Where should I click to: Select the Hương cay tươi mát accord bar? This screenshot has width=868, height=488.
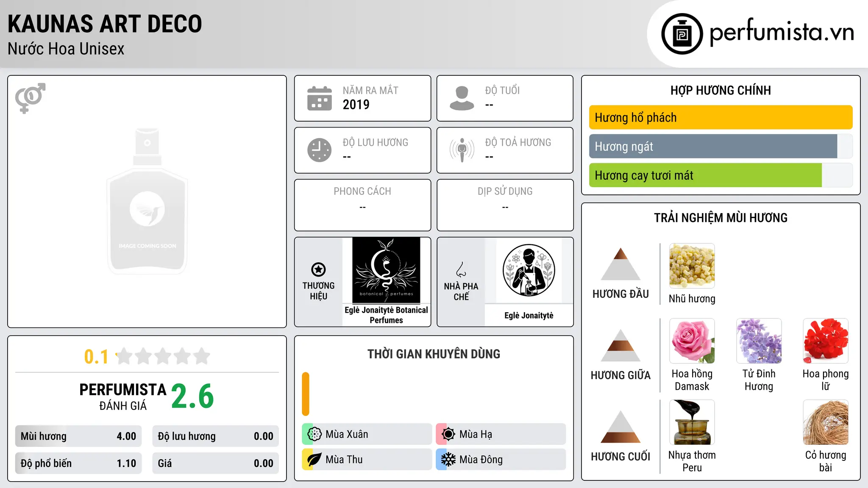point(721,175)
